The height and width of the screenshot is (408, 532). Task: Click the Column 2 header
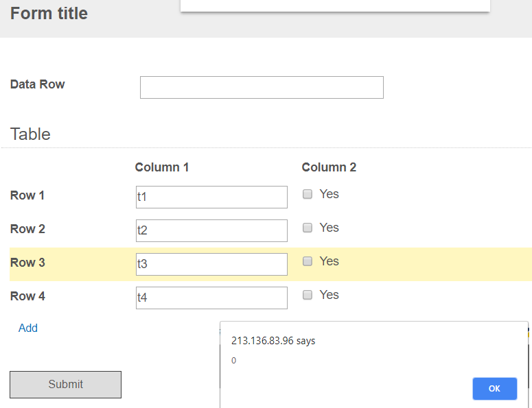(329, 167)
